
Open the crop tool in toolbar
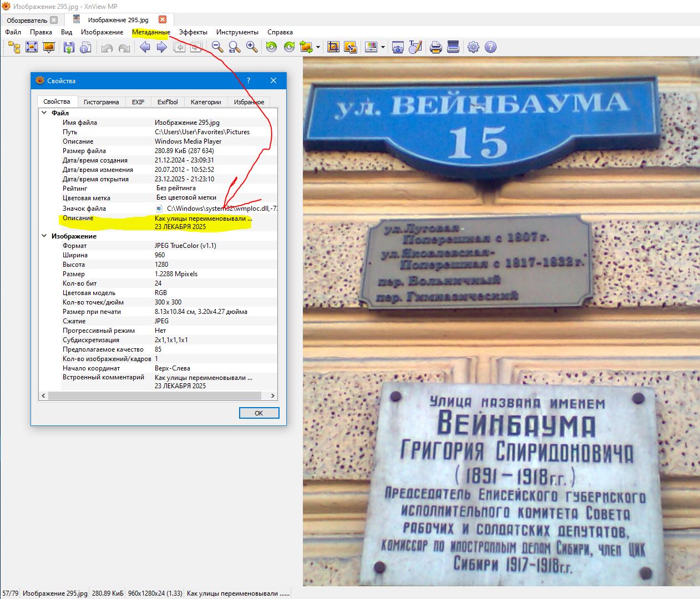[333, 47]
